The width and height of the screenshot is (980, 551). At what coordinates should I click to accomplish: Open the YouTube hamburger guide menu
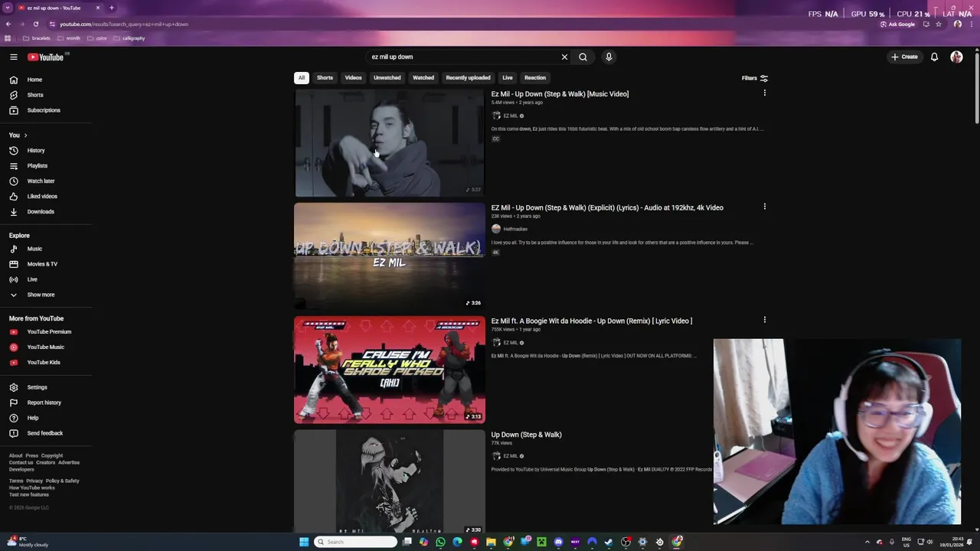tap(14, 57)
